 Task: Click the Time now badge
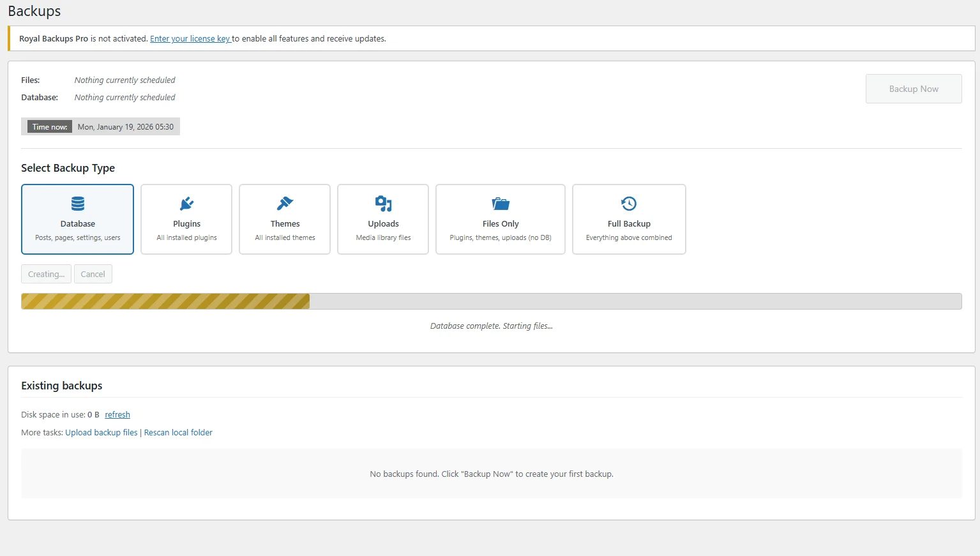48,126
